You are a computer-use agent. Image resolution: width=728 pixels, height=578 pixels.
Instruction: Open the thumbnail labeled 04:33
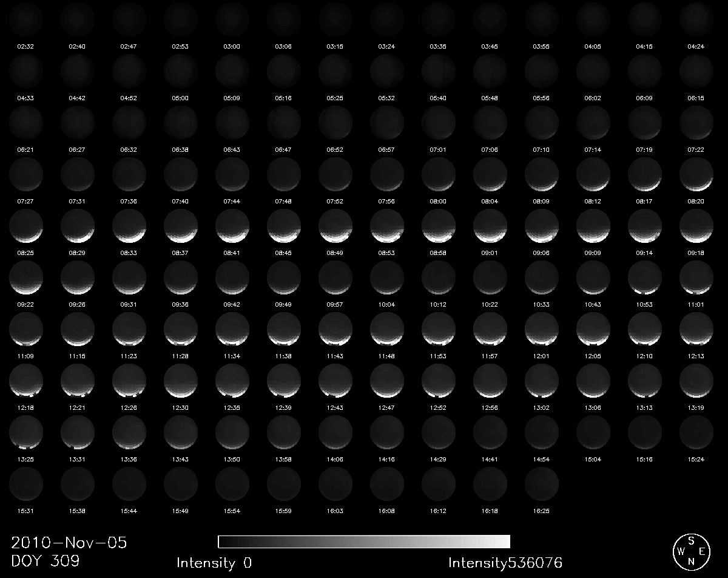click(26, 70)
